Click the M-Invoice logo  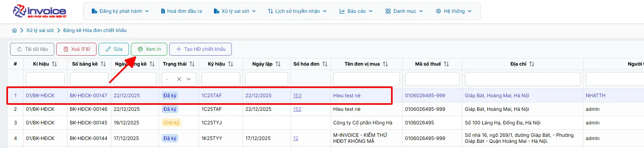point(40,11)
